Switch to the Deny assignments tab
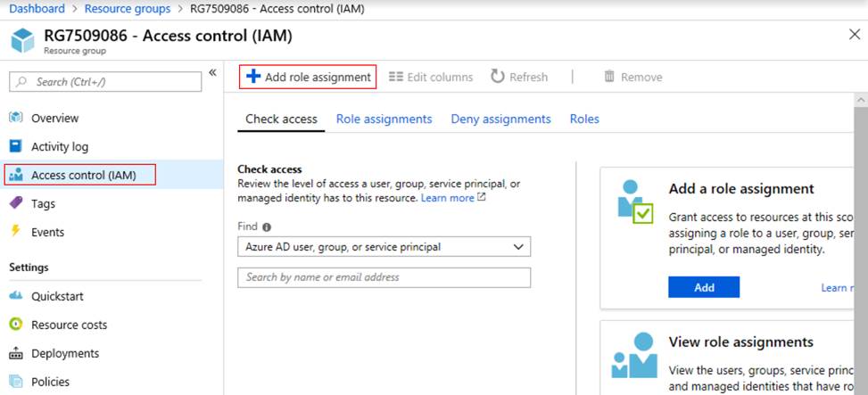The height and width of the screenshot is (395, 868). pyautogui.click(x=500, y=119)
